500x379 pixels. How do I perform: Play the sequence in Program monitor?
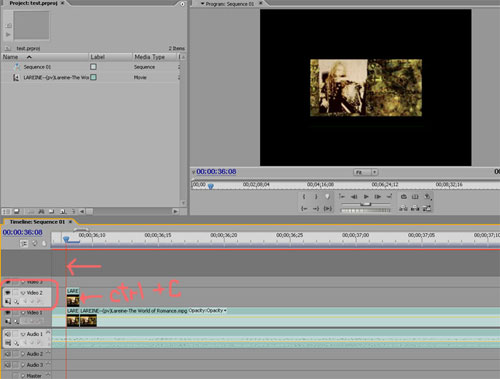coord(366,197)
